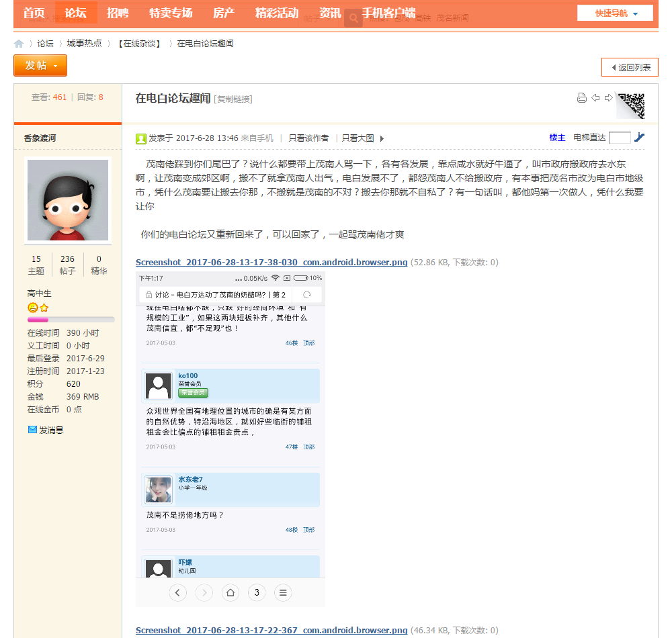
Task: Click the search magnifier icon in header
Action: click(352, 18)
